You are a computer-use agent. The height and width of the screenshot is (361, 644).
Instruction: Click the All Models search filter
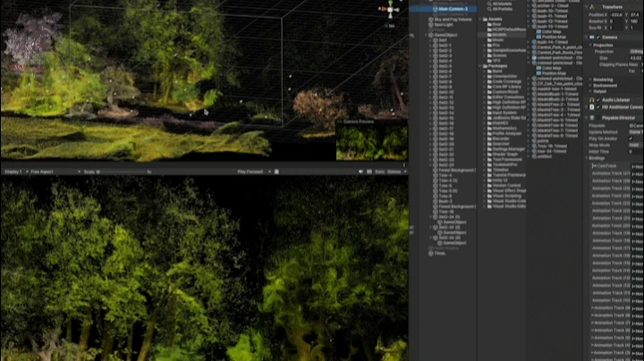(502, 4)
